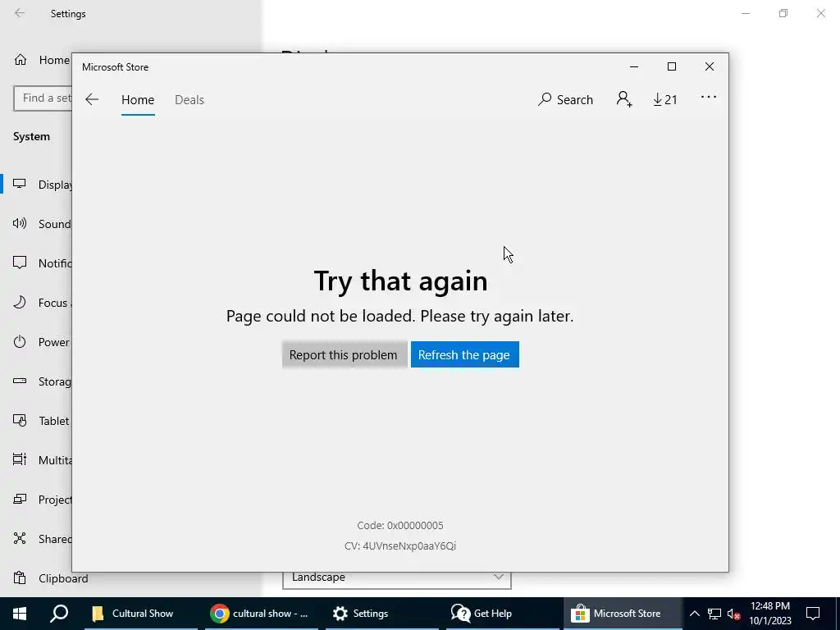
Task: Restore down the Settings window
Action: coord(783,13)
